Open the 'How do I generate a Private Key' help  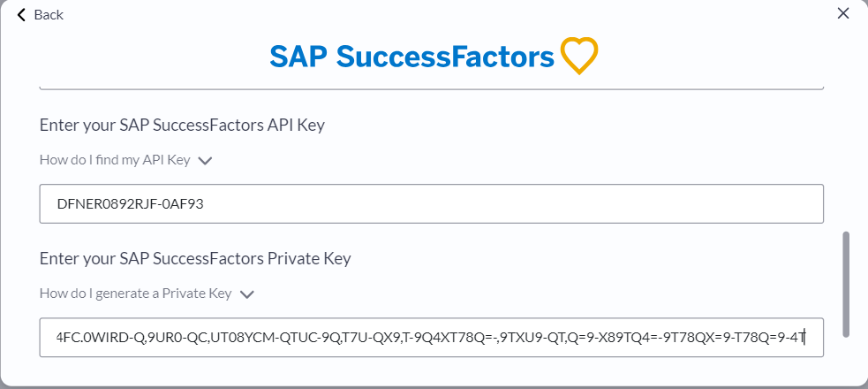(136, 294)
